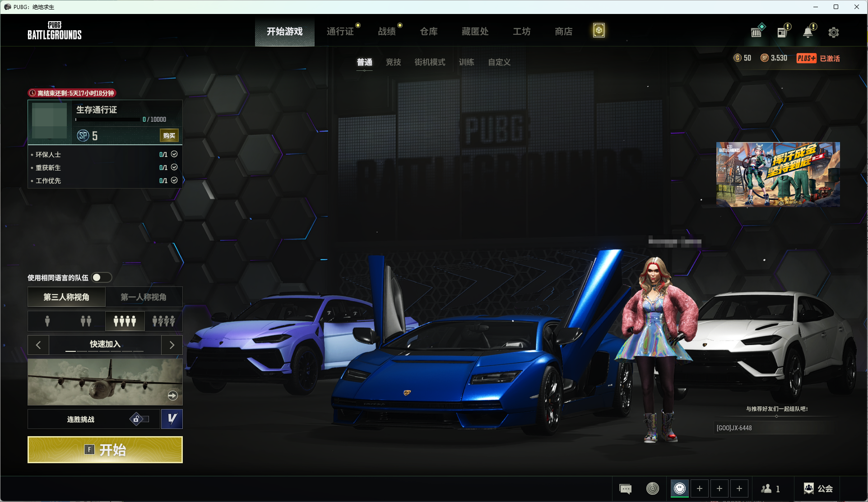Click the 已激活 status text

pyautogui.click(x=830, y=59)
